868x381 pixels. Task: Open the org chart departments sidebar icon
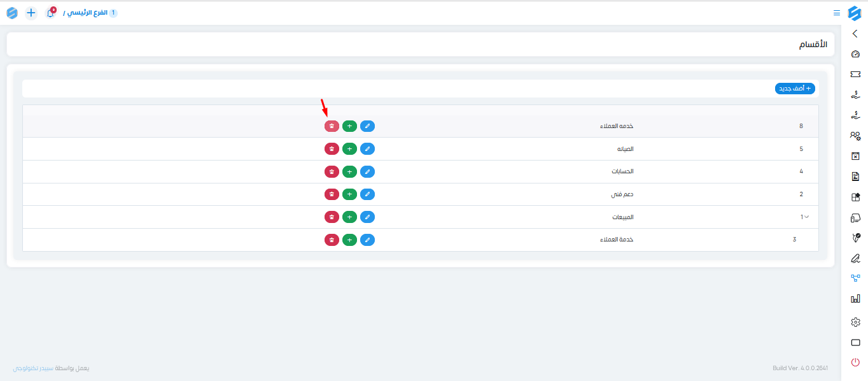tap(855, 278)
